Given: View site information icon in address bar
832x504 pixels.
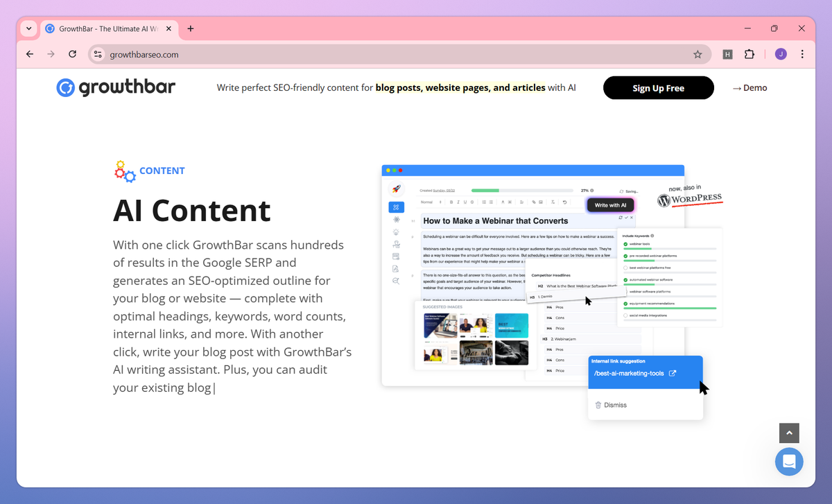Looking at the screenshot, I should point(98,54).
